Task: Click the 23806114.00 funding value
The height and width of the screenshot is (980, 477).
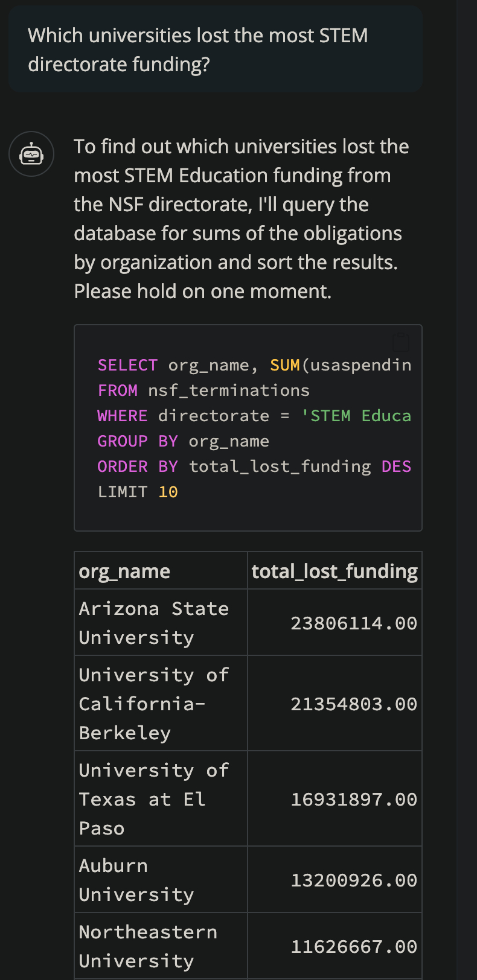Action: coord(354,623)
